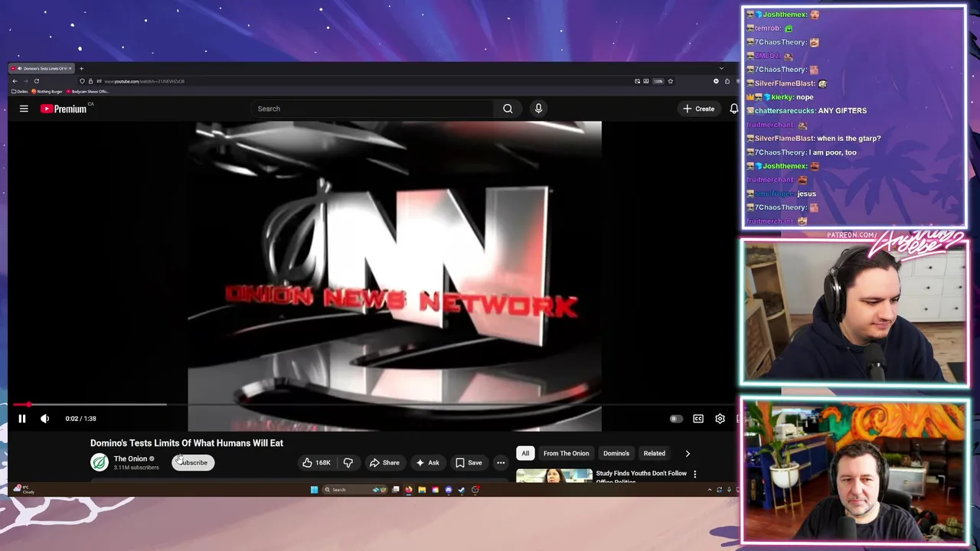Open browser tab list dropdown
Viewport: 980px width, 551px height.
coord(720,68)
